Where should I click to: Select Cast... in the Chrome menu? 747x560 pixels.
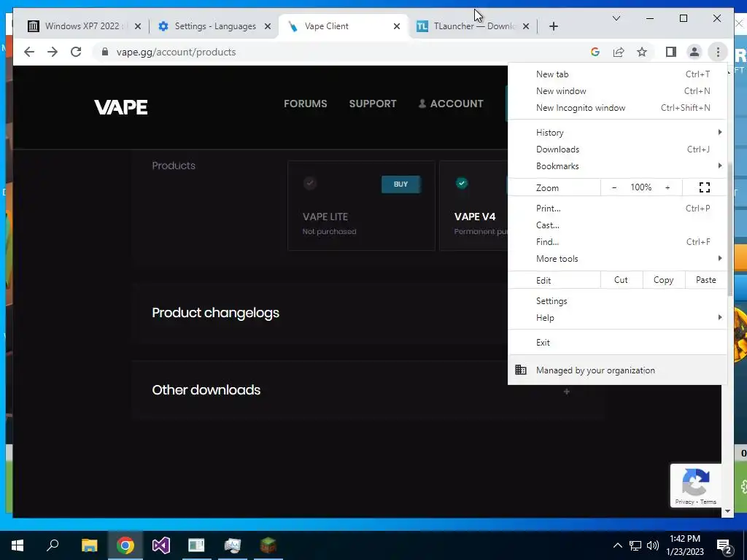click(x=617, y=225)
